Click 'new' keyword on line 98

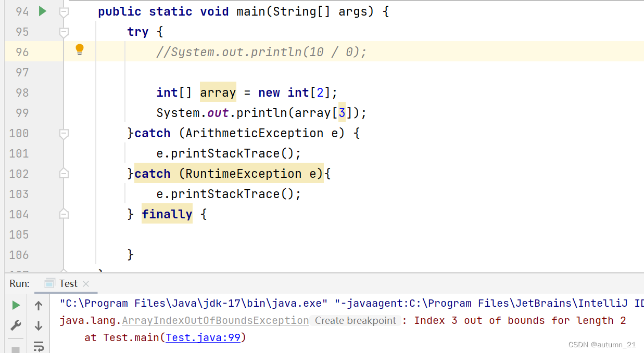click(269, 93)
